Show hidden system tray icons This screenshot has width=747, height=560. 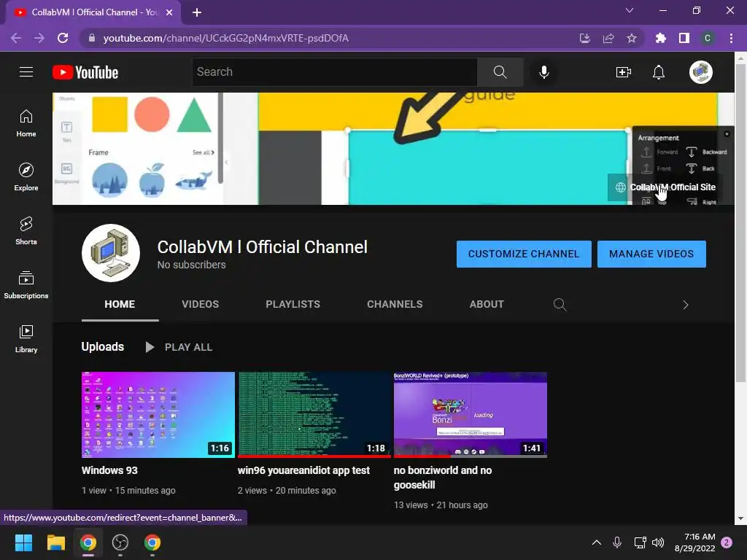click(597, 542)
